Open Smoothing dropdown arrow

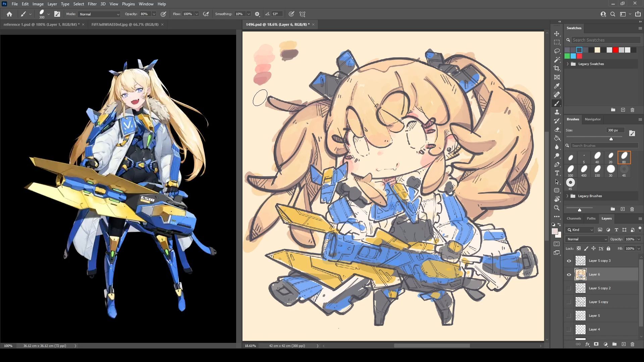click(x=249, y=14)
